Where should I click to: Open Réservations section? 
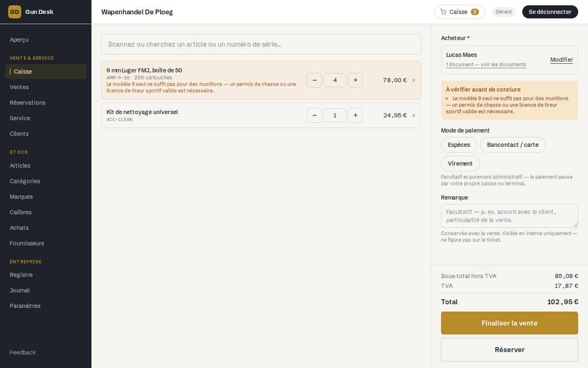46,103
